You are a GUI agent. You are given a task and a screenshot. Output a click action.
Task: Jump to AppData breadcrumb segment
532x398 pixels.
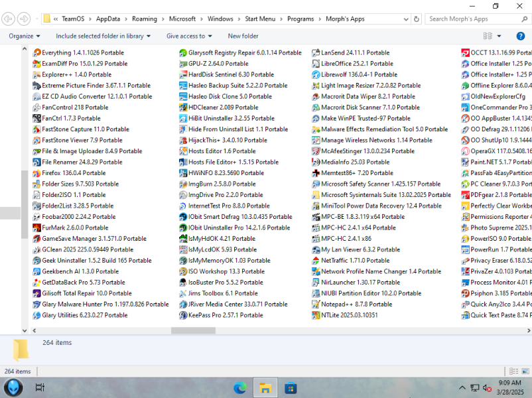click(x=108, y=19)
